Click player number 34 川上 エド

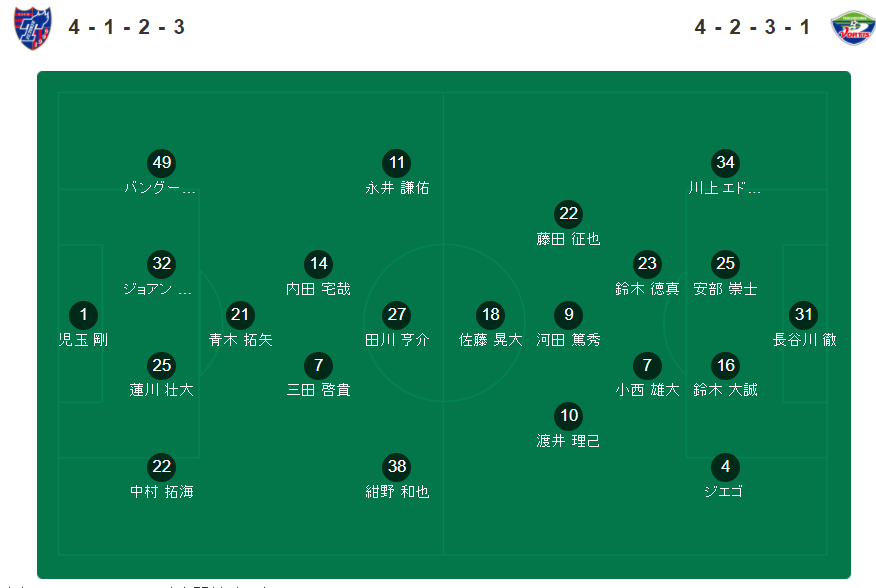coord(725,163)
